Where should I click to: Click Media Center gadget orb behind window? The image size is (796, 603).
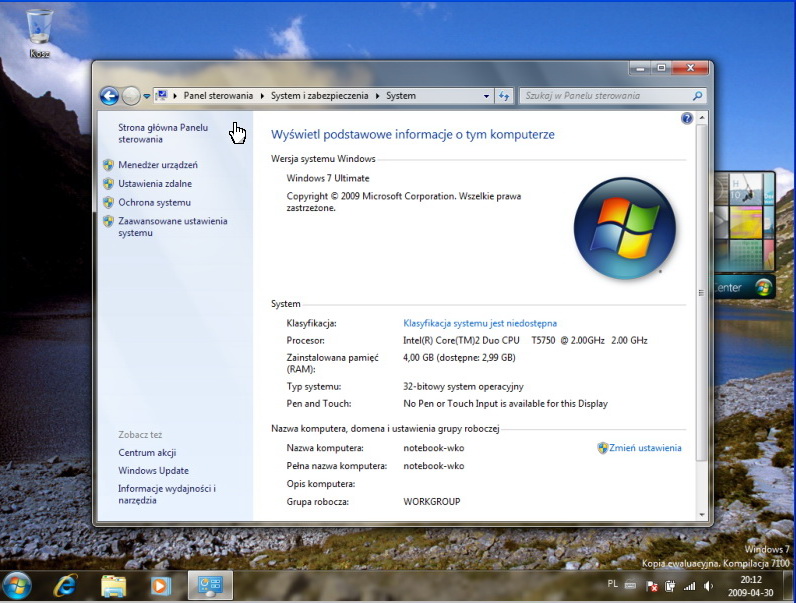(x=763, y=288)
